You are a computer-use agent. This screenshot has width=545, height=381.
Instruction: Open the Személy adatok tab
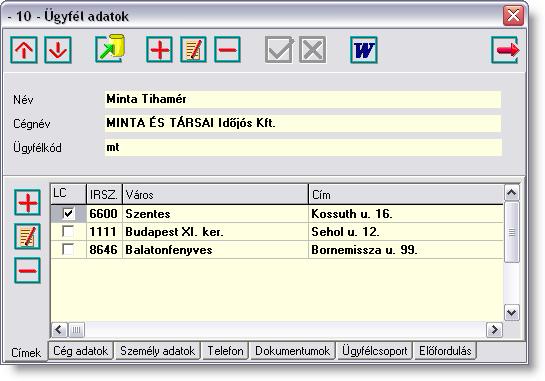[157, 351]
